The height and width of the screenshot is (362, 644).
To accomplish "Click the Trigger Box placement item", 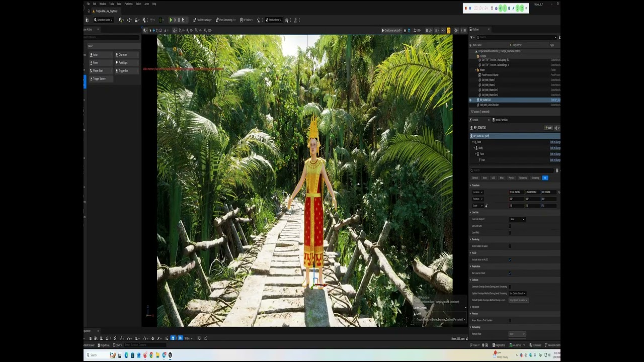I will (x=127, y=71).
